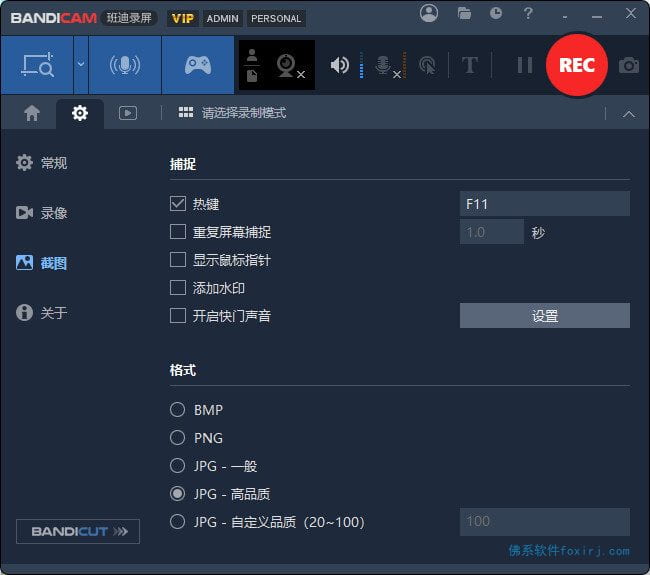The image size is (650, 575).
Task: Toggle text overlay T icon
Action: [470, 65]
